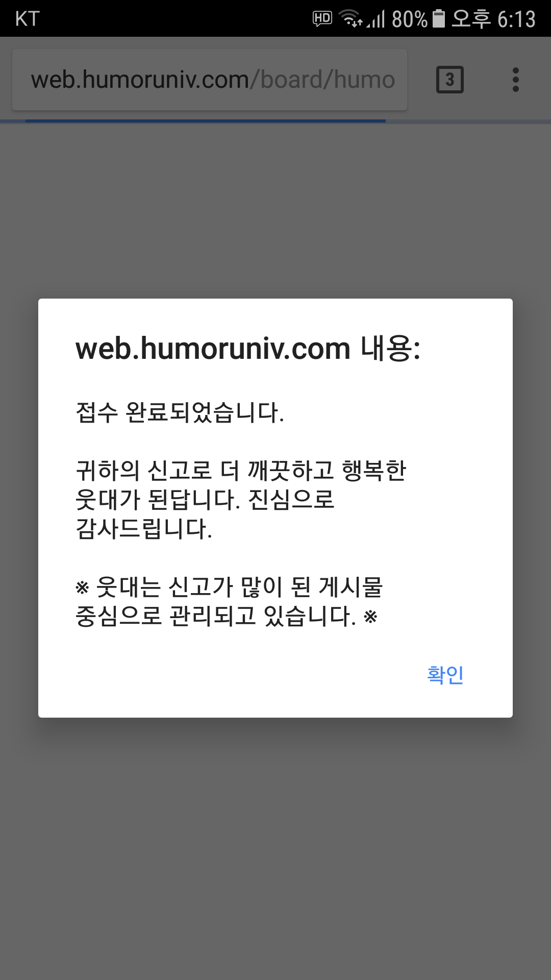551x980 pixels.
Task: Tap the KT carrier label
Action: (x=27, y=19)
